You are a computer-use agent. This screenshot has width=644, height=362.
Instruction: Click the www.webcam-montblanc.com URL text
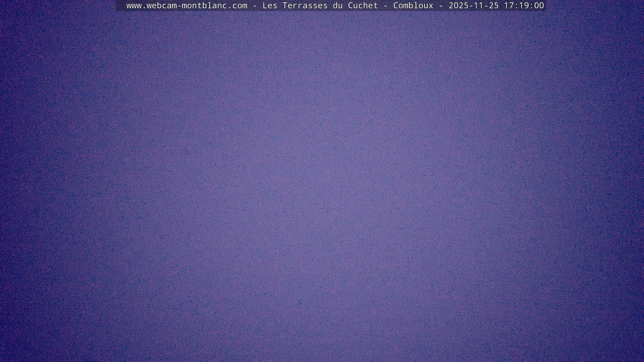click(x=187, y=6)
